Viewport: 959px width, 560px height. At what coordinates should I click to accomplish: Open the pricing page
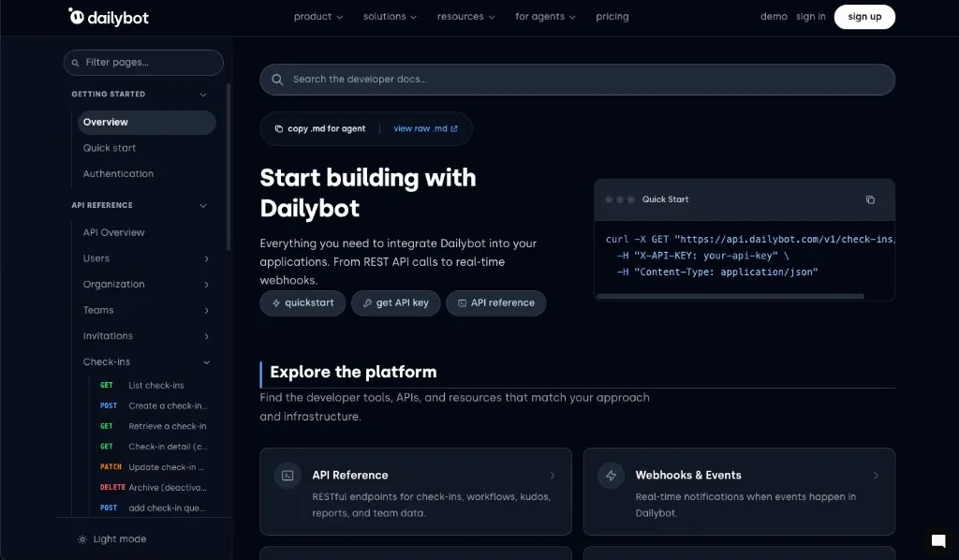point(612,17)
